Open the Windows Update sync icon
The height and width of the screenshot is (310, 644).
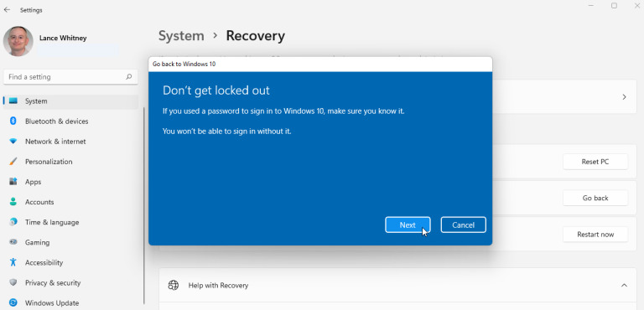(x=13, y=303)
